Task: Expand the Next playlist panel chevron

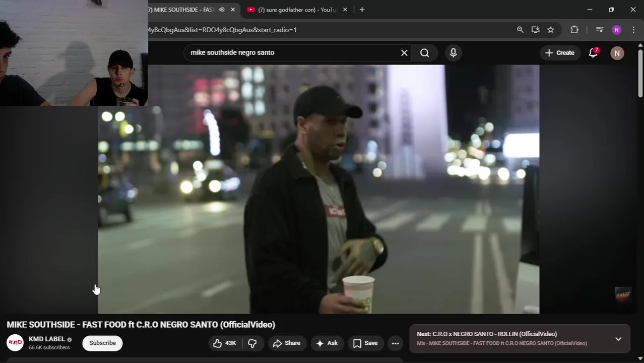Action: (618, 339)
